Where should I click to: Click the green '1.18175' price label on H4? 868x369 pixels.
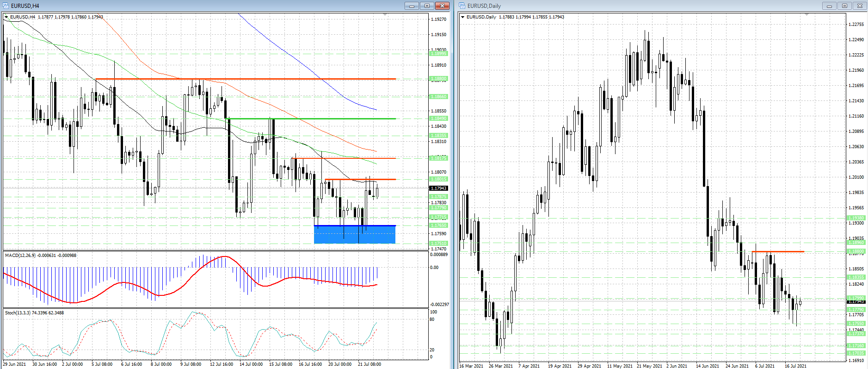pyautogui.click(x=439, y=158)
